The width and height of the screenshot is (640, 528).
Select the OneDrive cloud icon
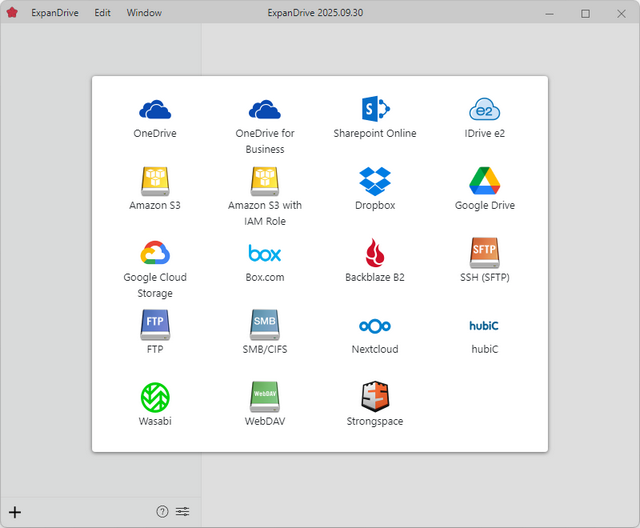click(155, 110)
